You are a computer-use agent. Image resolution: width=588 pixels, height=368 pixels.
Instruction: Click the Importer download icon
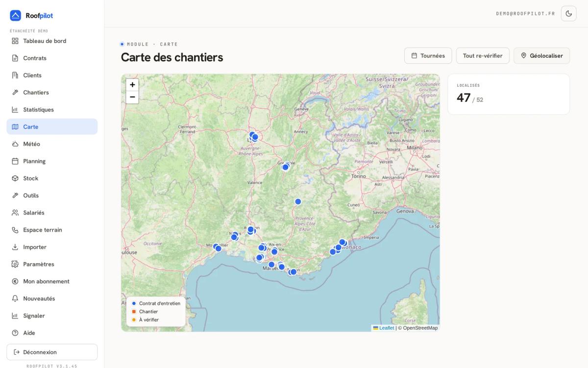[15, 247]
